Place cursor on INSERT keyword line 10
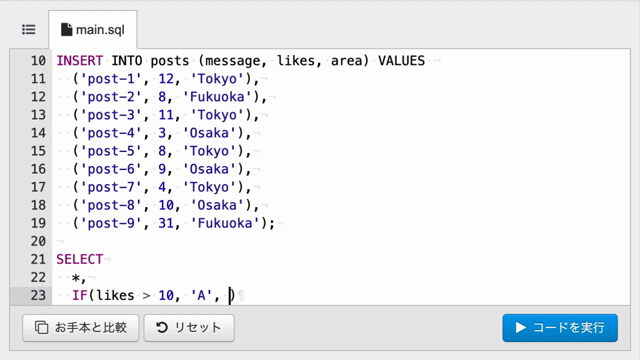The height and width of the screenshot is (360, 640). (x=80, y=61)
